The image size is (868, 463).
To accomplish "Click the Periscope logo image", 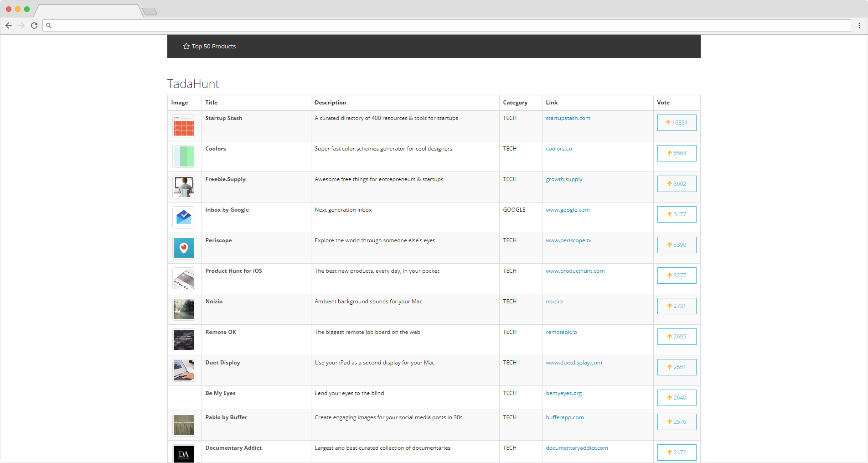I will pyautogui.click(x=184, y=248).
